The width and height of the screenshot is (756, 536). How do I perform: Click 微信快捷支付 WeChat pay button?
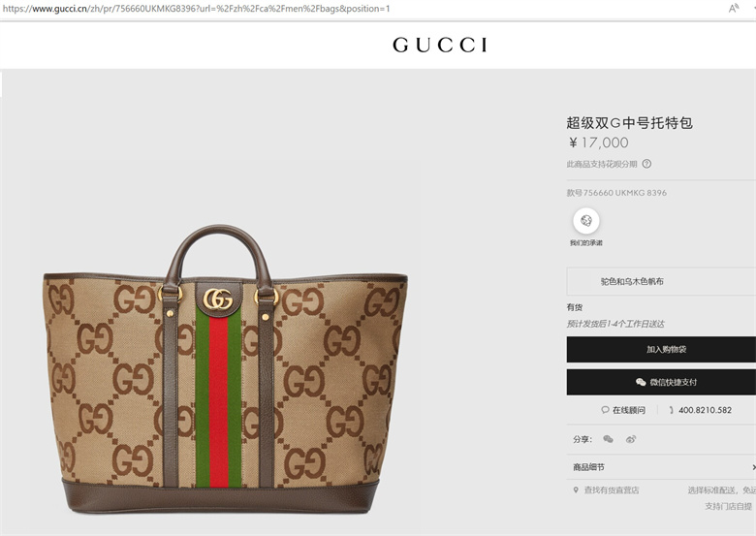[x=661, y=382]
